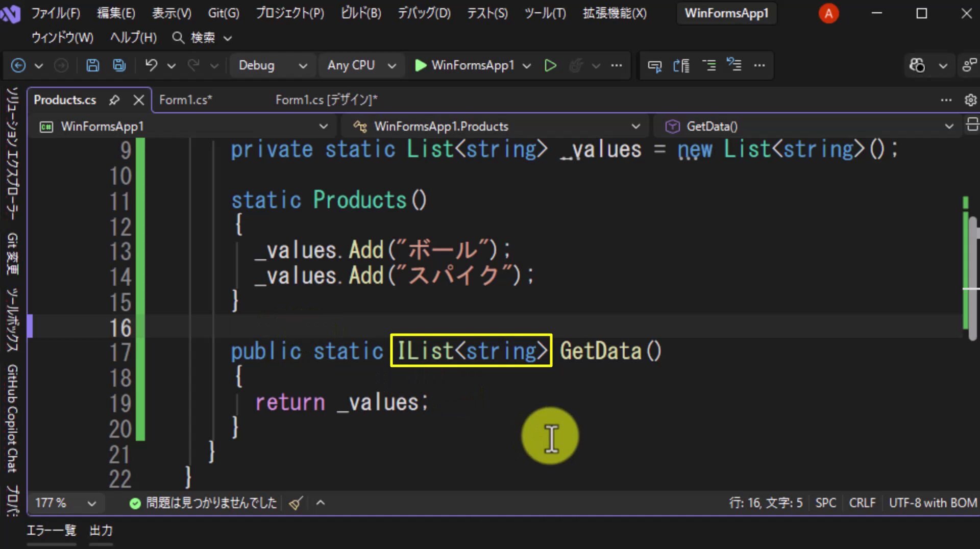The height and width of the screenshot is (549, 980).
Task: Click the 検索 search box
Action: pyautogui.click(x=202, y=37)
